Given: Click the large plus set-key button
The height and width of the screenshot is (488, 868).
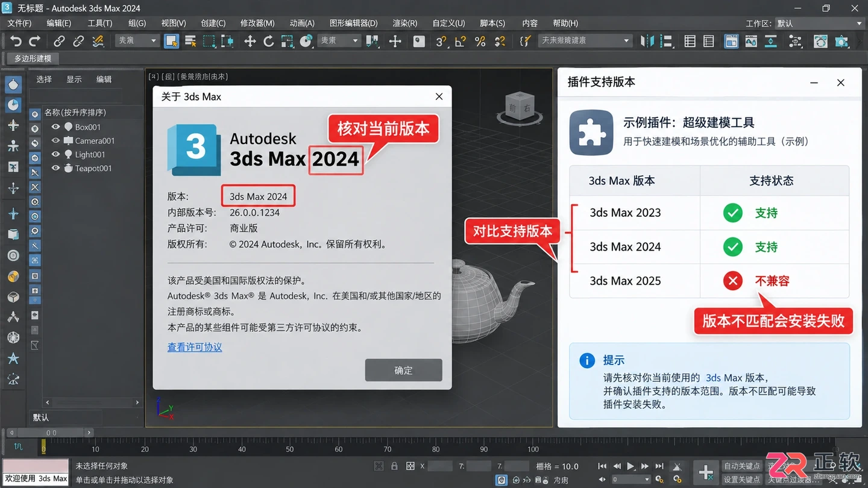Looking at the screenshot, I should coord(705,472).
